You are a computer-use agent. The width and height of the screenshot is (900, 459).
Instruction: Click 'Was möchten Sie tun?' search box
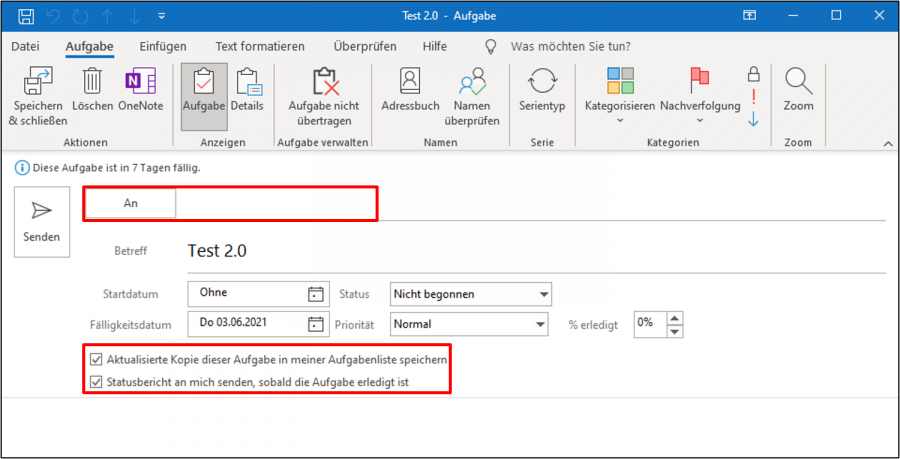tap(571, 46)
